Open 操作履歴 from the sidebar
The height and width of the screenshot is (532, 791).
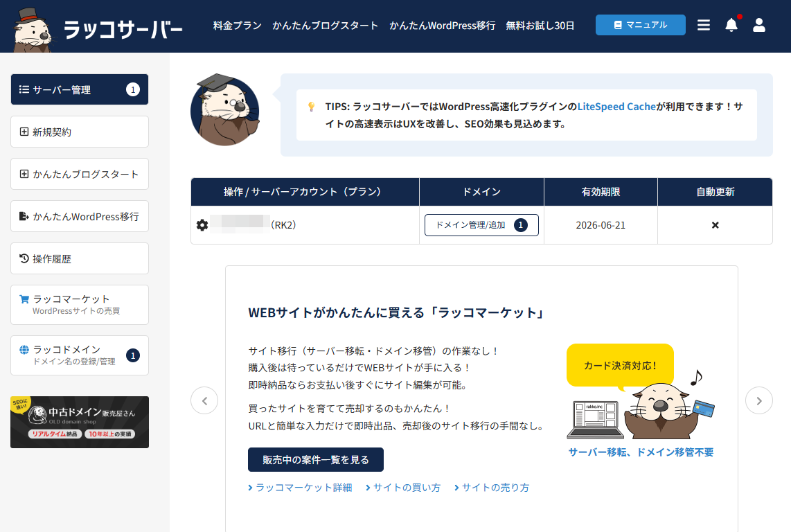(x=80, y=258)
